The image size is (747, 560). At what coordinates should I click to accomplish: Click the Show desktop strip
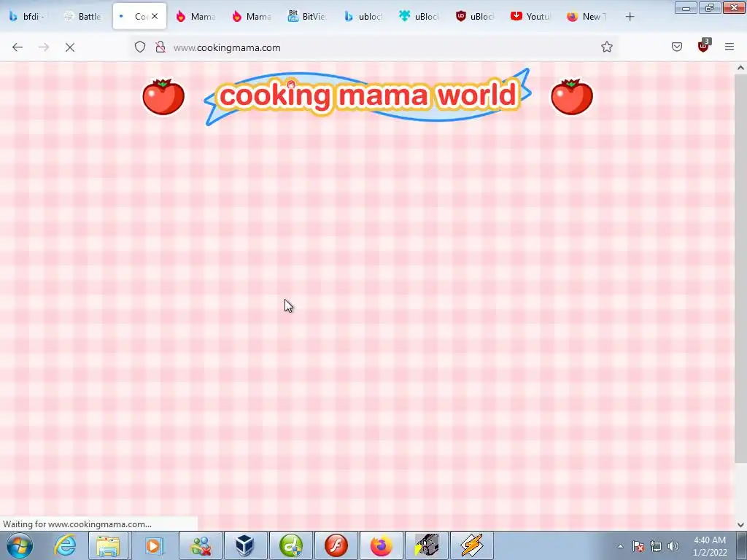pos(742,545)
